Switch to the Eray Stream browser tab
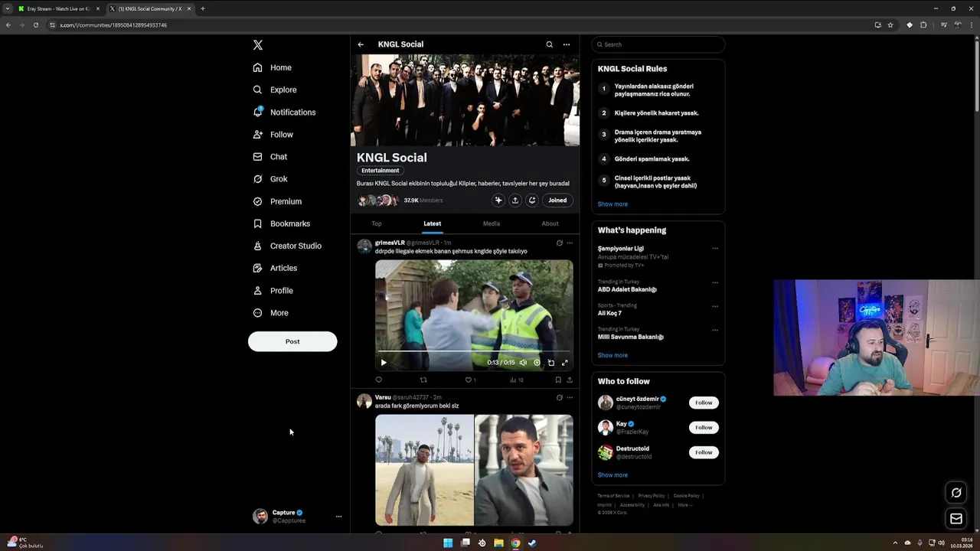Image resolution: width=980 pixels, height=551 pixels. pyautogui.click(x=57, y=8)
